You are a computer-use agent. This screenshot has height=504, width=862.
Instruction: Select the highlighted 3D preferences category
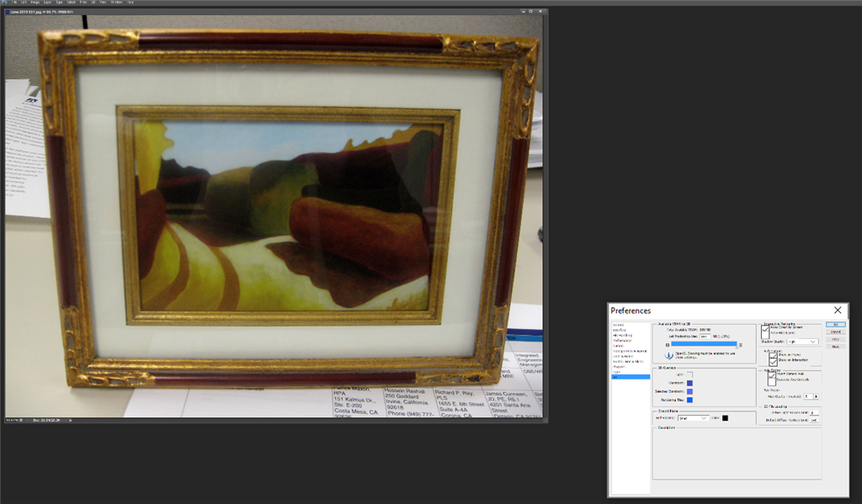tap(631, 377)
